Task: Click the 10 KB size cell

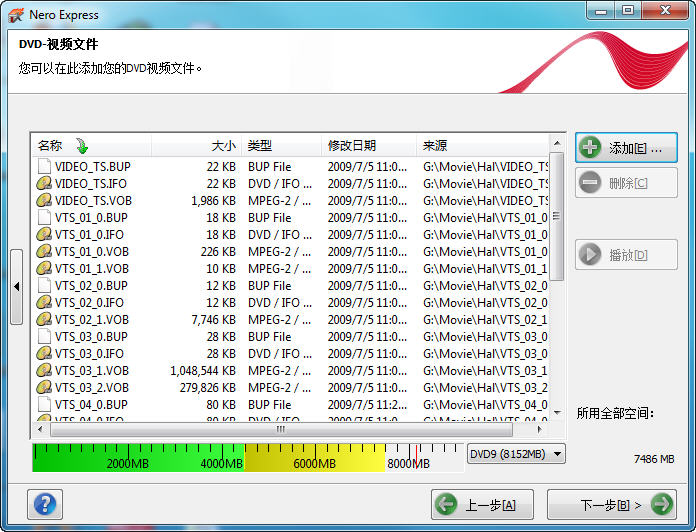Action: 221,268
